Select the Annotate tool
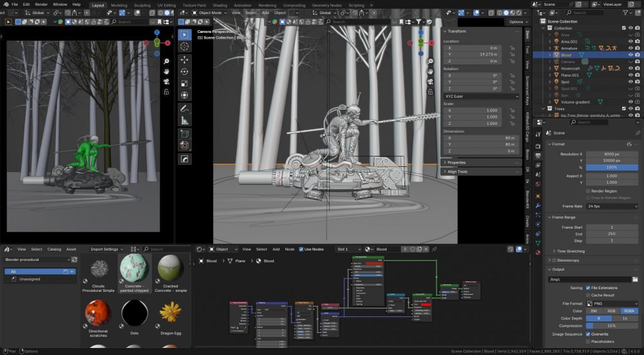The height and width of the screenshot is (355, 644). [184, 109]
